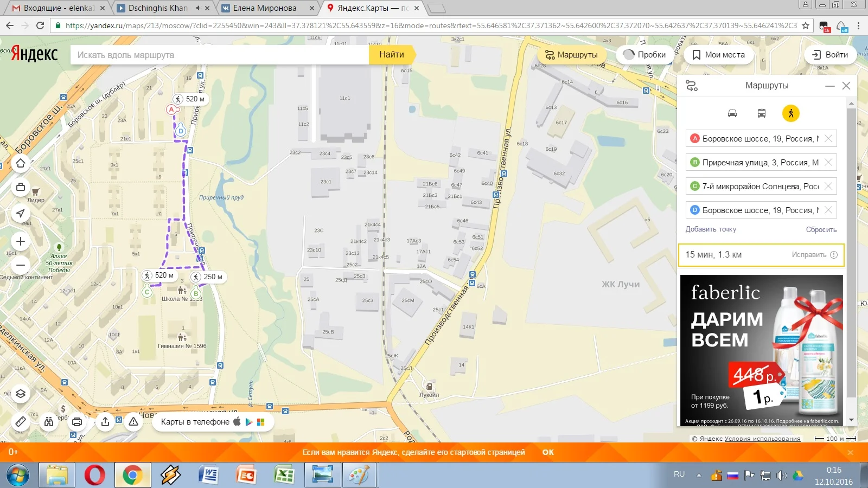Bookmark this page with the star icon

point(806,25)
